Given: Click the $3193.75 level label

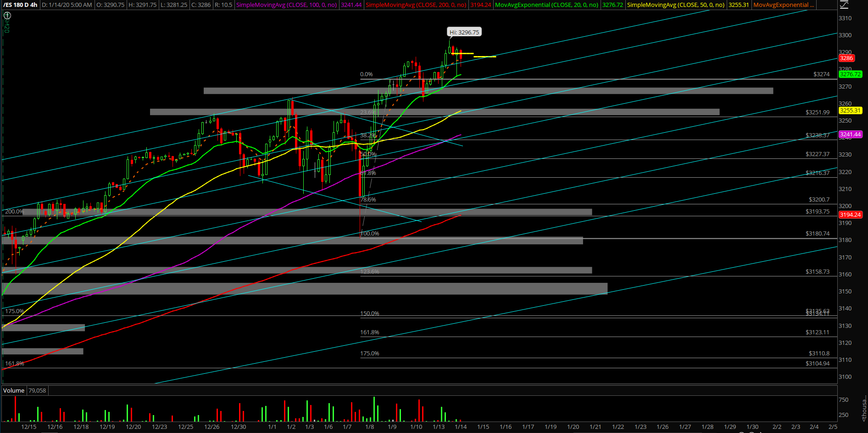Looking at the screenshot, I should [x=818, y=212].
